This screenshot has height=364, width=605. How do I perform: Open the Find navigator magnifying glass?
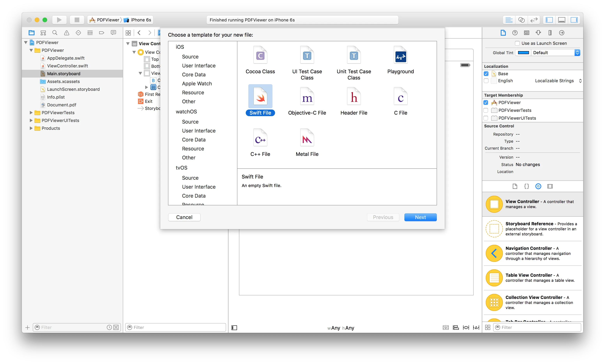(x=54, y=32)
